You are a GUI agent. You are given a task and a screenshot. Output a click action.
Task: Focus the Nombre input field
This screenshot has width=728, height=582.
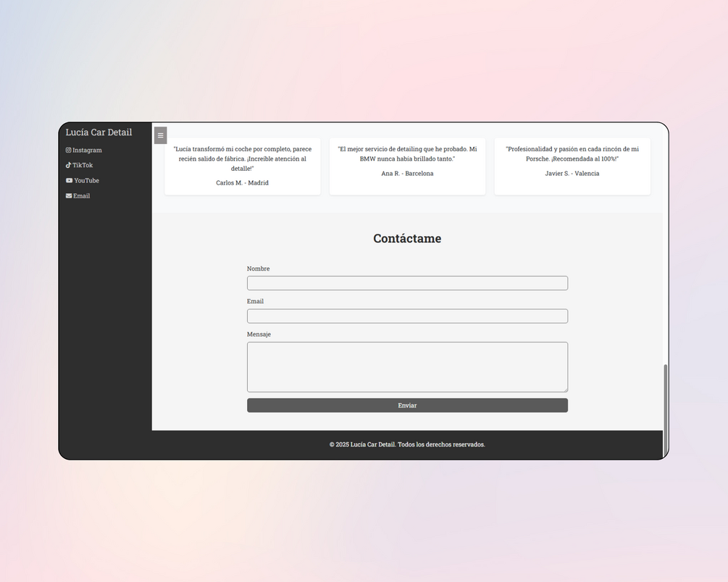(x=407, y=283)
